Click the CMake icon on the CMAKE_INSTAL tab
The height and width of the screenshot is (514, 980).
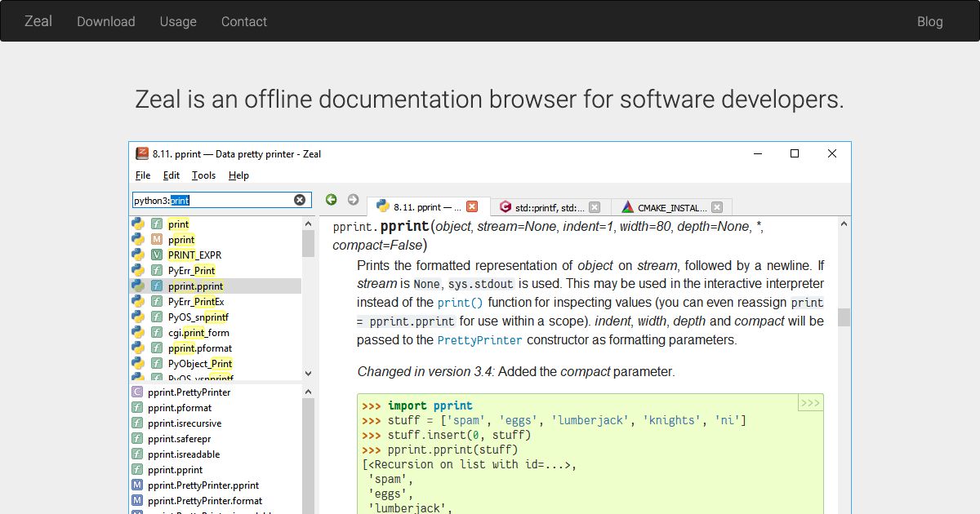click(x=627, y=206)
